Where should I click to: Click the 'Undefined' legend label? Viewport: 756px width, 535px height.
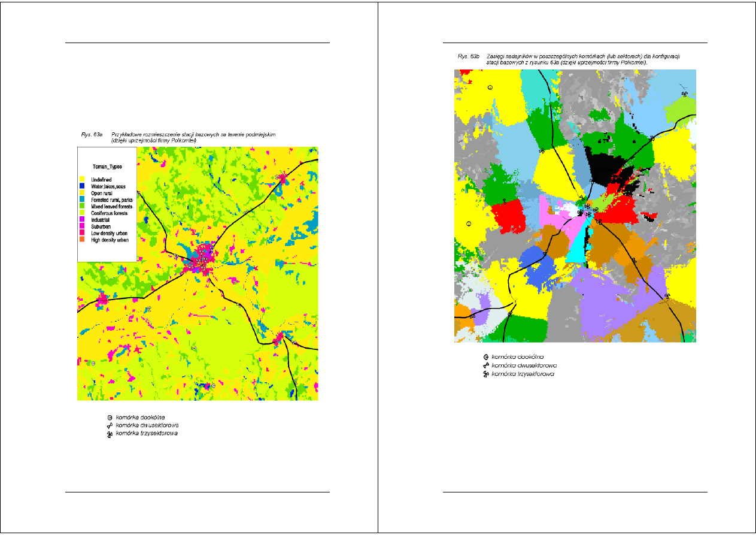pyautogui.click(x=101, y=180)
